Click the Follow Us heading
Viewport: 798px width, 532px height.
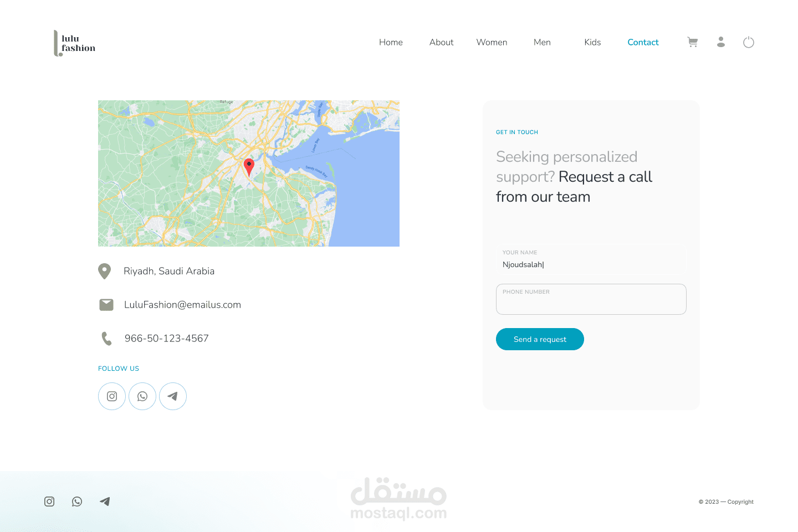(119, 369)
